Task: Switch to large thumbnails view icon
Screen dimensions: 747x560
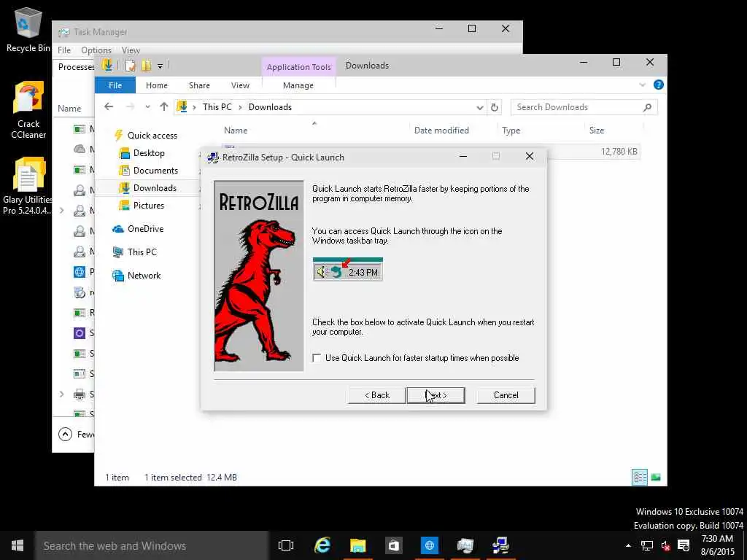Action: (x=656, y=477)
